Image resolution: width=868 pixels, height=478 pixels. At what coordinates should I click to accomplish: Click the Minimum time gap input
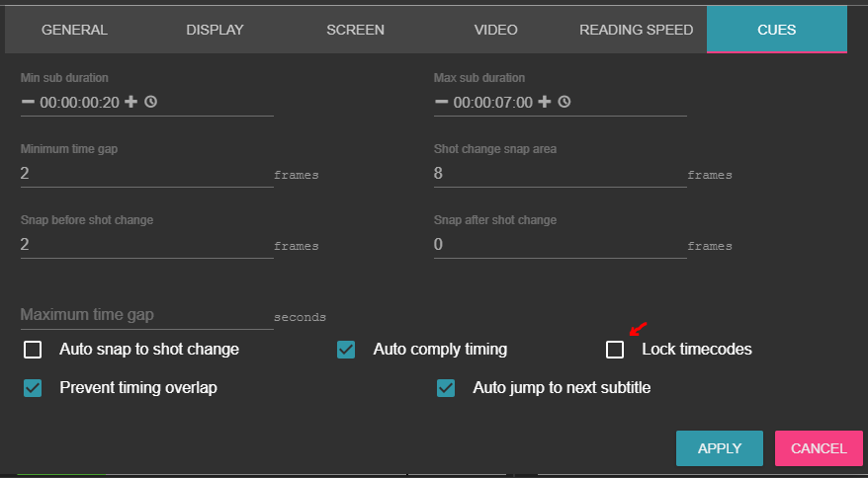145,173
